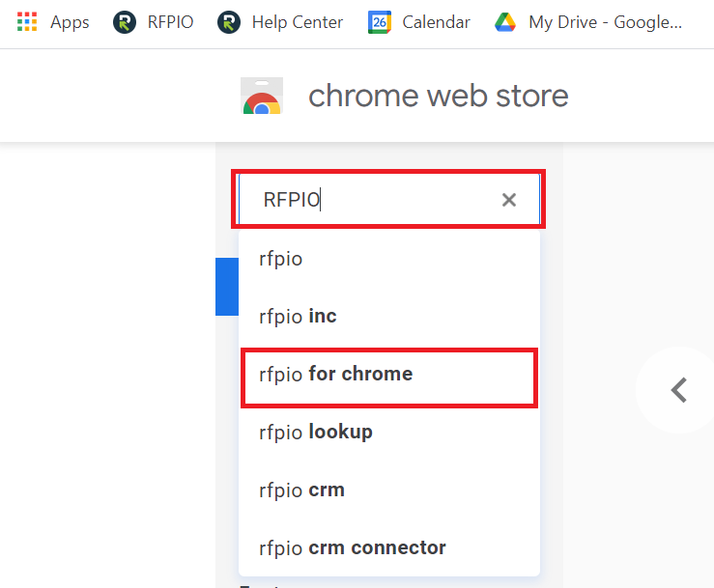Click the left chevron carousel arrow

tap(679, 390)
